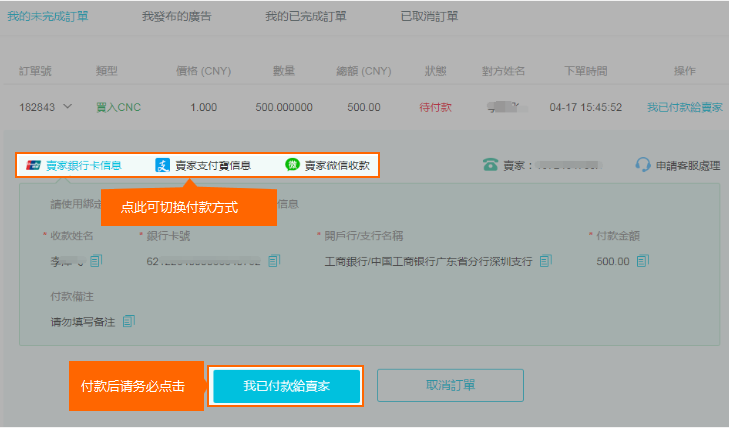The image size is (729, 428).
Task: Click the 取消訂單 button
Action: [x=450, y=385]
